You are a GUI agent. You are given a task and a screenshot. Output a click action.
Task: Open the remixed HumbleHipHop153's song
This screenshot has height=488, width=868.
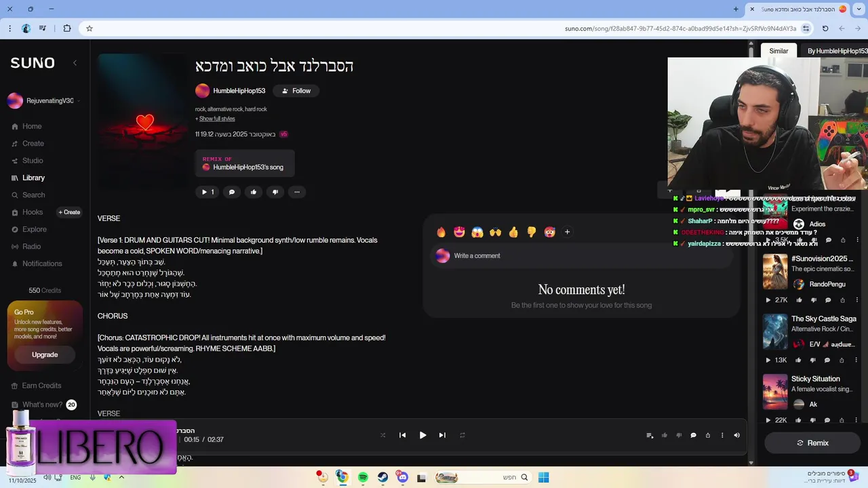click(245, 163)
